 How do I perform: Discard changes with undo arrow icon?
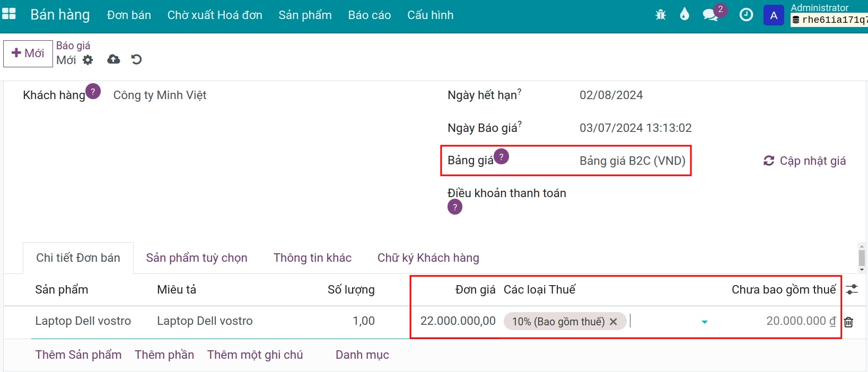click(136, 59)
